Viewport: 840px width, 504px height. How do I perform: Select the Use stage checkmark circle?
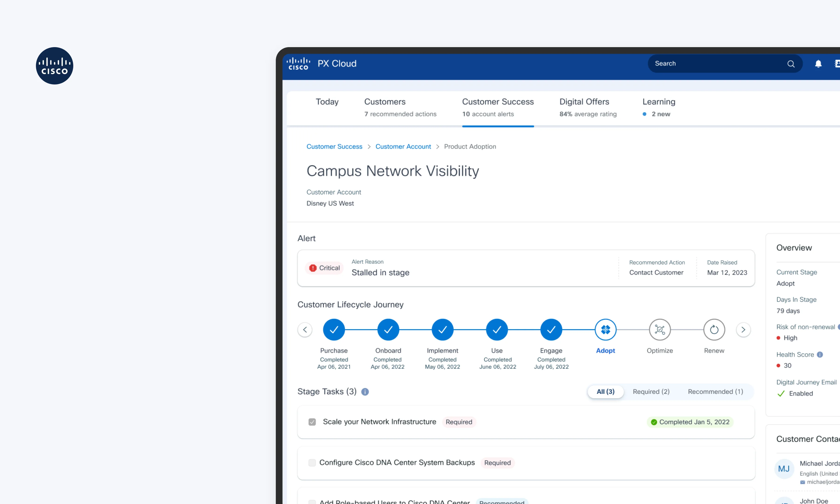(x=497, y=329)
